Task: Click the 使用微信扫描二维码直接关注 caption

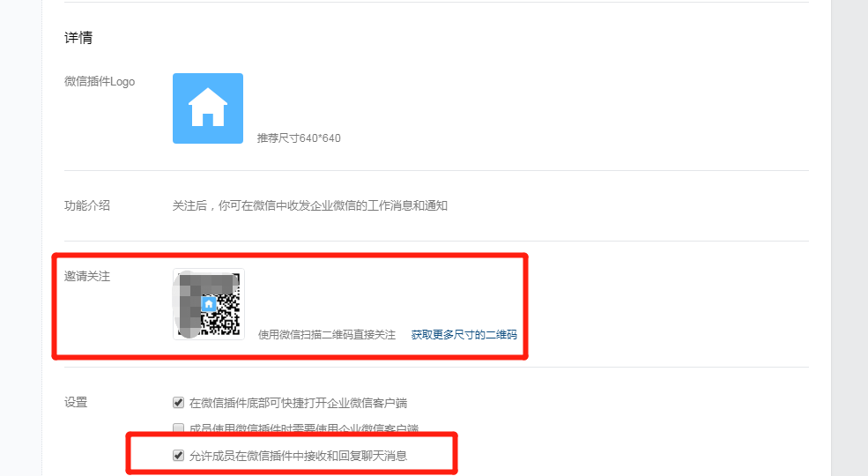Action: point(327,335)
